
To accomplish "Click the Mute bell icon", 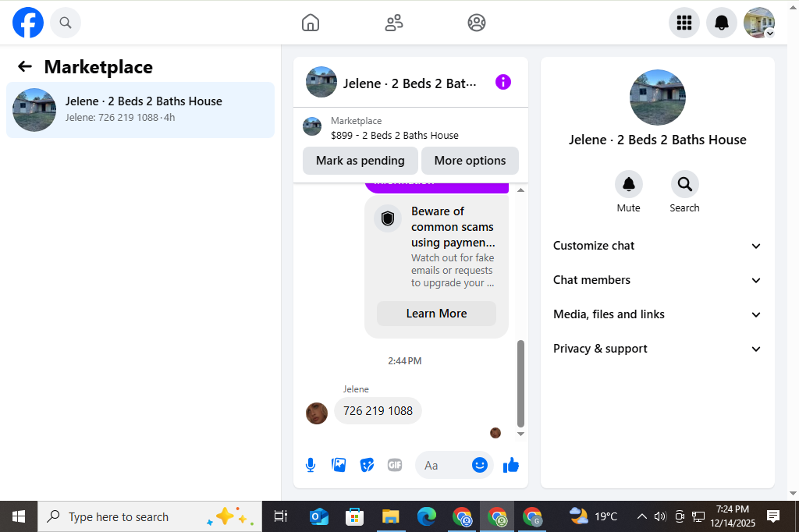I will point(628,184).
